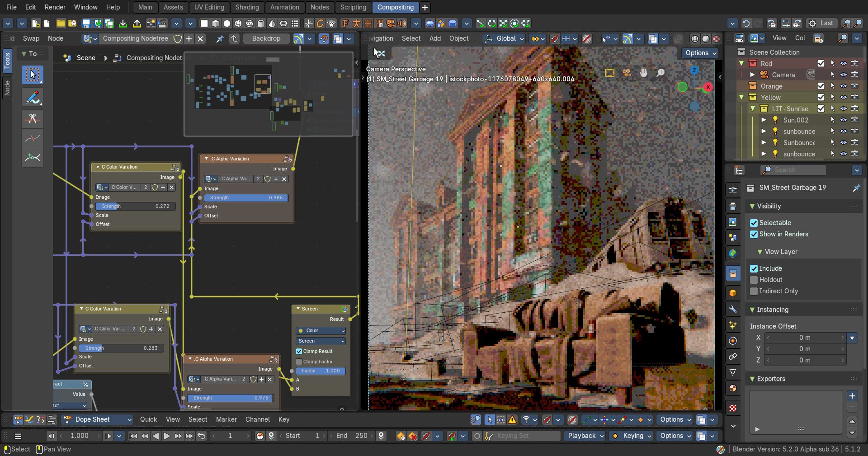Collapse the Visibility panel
This screenshot has height=456, width=868.
tap(769, 206)
